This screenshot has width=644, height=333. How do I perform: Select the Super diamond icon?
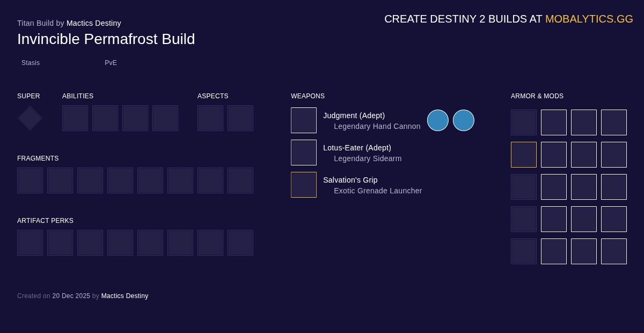pos(30,118)
